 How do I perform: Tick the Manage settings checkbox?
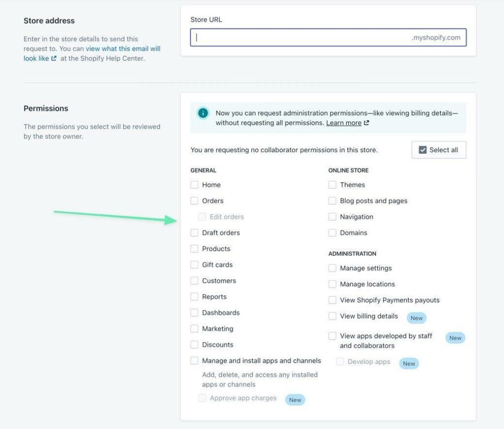[332, 268]
